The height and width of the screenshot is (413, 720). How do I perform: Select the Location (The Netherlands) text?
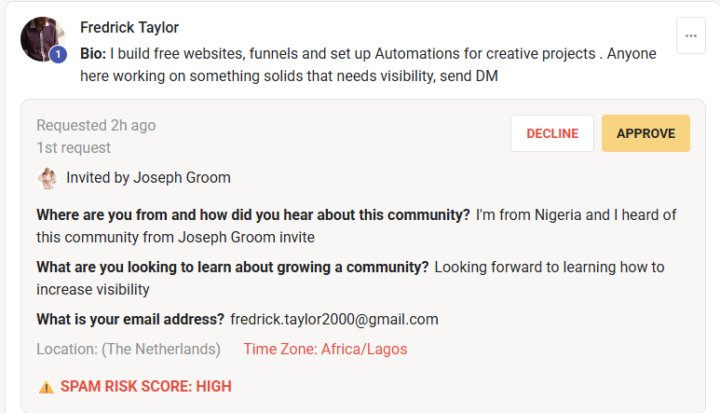tap(128, 349)
